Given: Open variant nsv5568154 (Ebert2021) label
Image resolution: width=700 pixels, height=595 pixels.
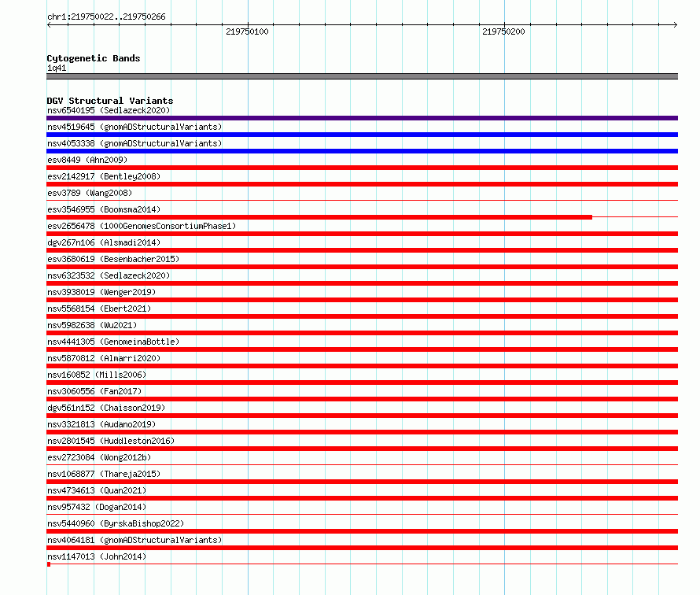Looking at the screenshot, I should 99,309.
